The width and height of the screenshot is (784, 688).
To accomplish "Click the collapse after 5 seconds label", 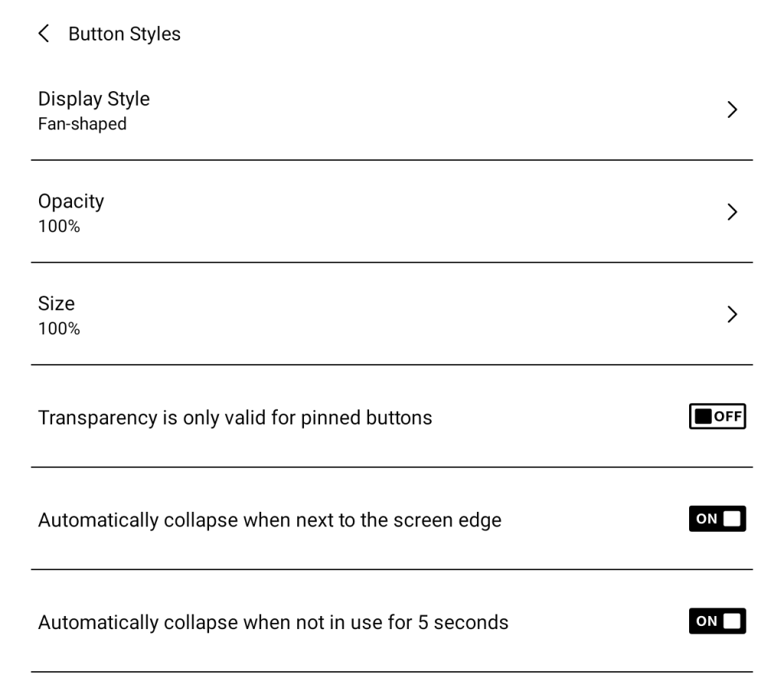I will [273, 622].
